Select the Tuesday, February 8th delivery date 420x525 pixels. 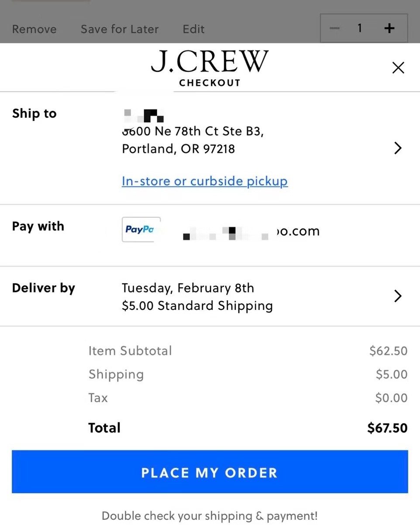[188, 288]
